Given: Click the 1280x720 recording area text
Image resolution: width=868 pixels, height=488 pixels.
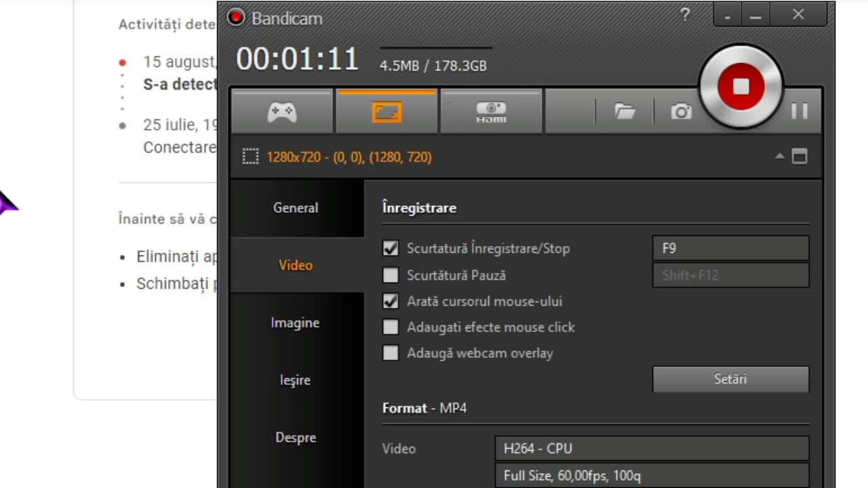Looking at the screenshot, I should tap(349, 157).
